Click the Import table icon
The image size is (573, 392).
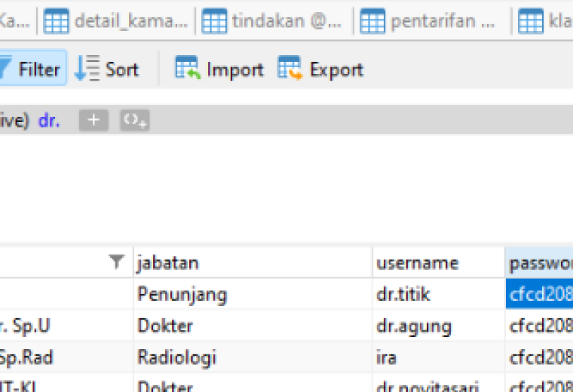[x=188, y=68]
